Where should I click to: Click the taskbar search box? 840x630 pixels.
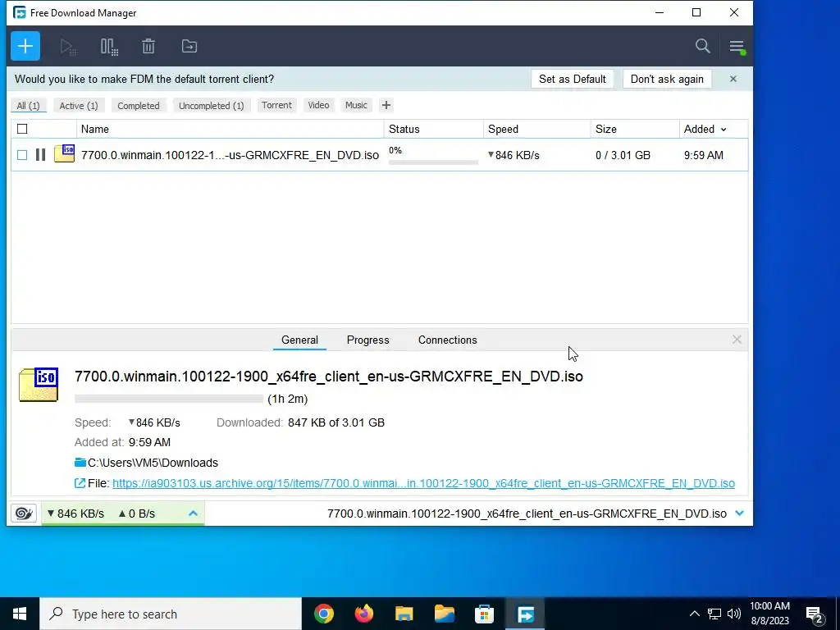click(171, 614)
